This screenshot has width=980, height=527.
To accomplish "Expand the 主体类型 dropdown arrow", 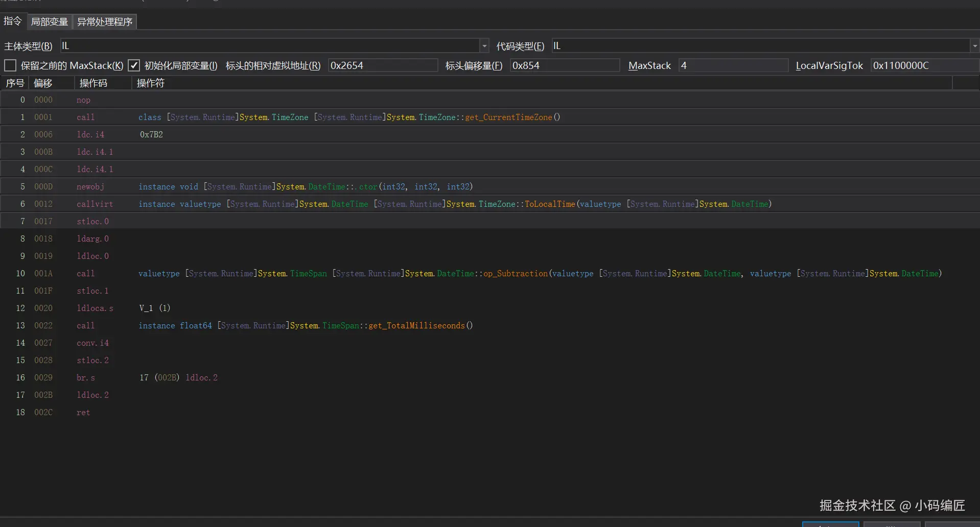I will [x=484, y=46].
